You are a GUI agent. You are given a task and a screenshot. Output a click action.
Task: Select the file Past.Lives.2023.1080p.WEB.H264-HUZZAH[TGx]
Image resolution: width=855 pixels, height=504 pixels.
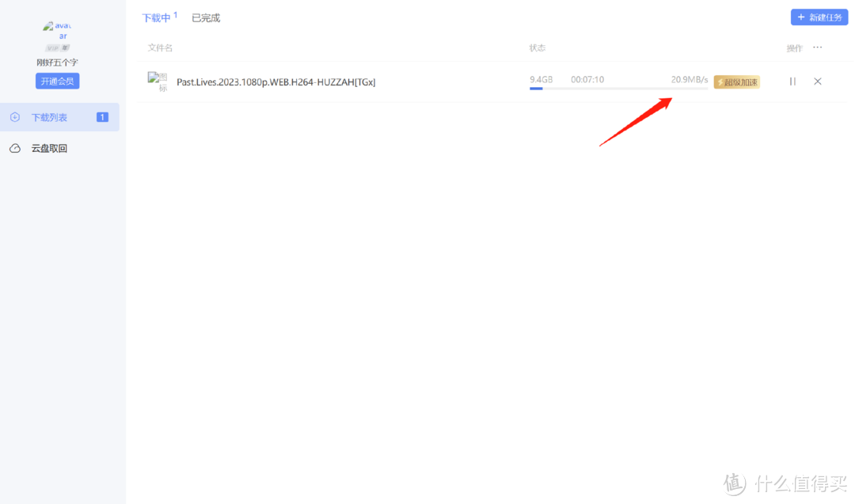[x=276, y=82]
